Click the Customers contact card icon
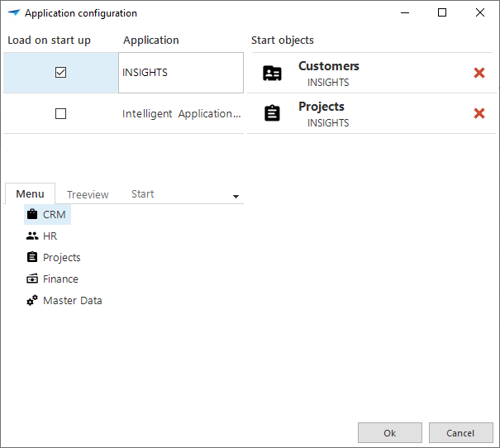500x448 pixels. [x=272, y=73]
